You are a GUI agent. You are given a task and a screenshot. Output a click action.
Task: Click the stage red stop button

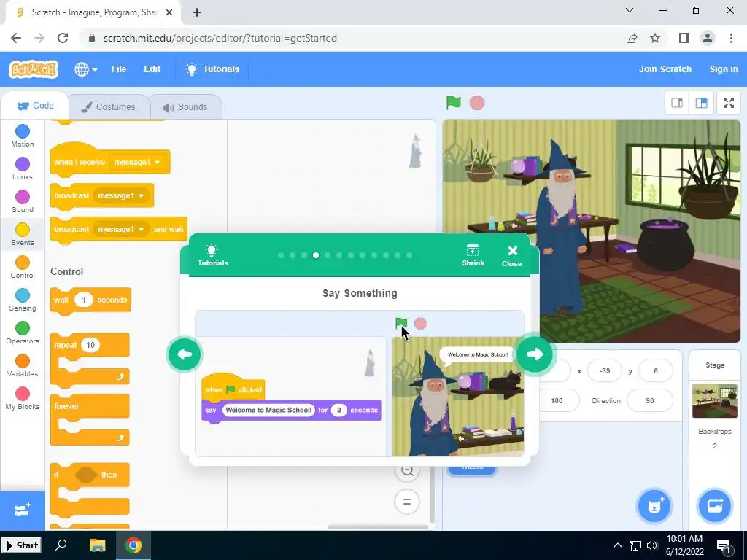(x=477, y=102)
